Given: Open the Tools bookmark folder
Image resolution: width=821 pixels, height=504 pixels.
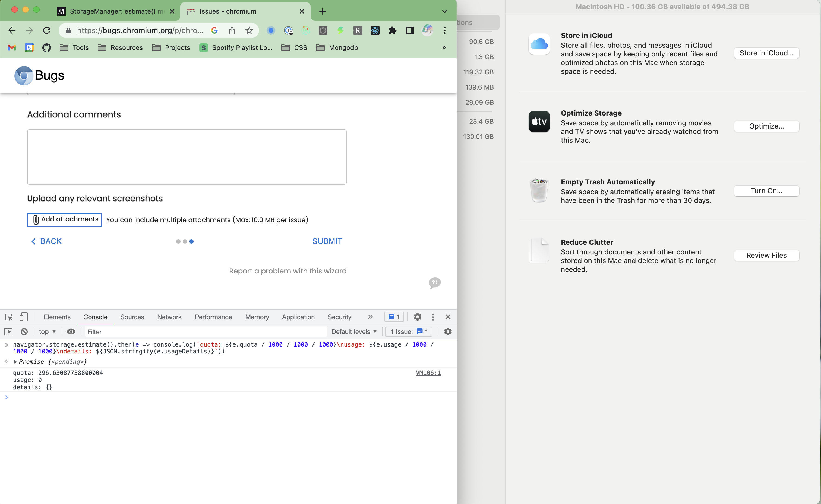Looking at the screenshot, I should pyautogui.click(x=74, y=48).
